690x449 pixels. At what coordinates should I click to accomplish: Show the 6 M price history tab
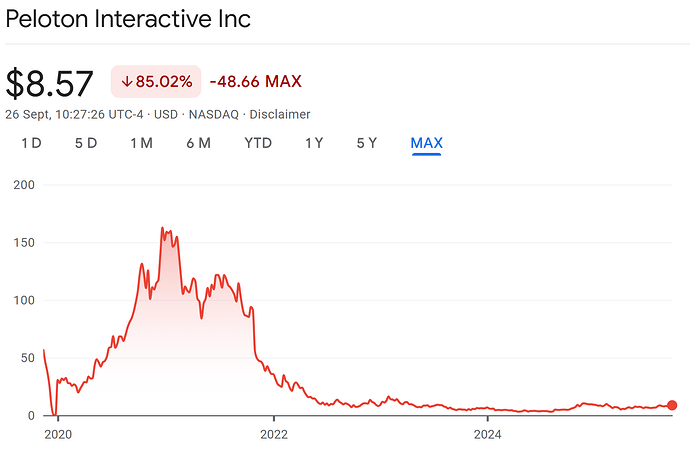pos(198,143)
